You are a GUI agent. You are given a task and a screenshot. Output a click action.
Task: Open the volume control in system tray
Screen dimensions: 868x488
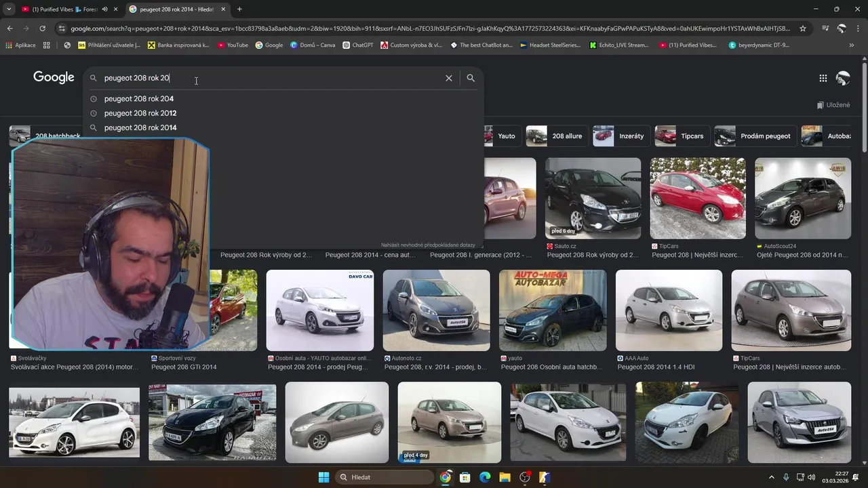click(x=812, y=477)
